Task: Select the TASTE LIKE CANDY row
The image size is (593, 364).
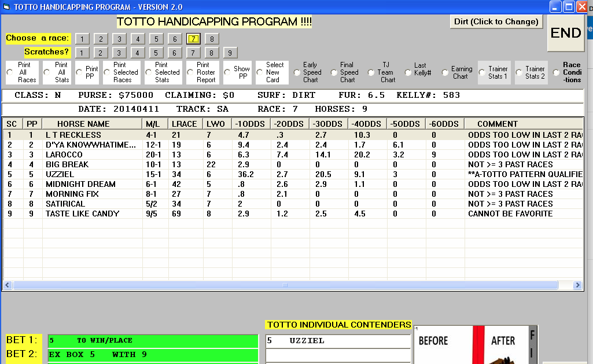Action: point(293,214)
